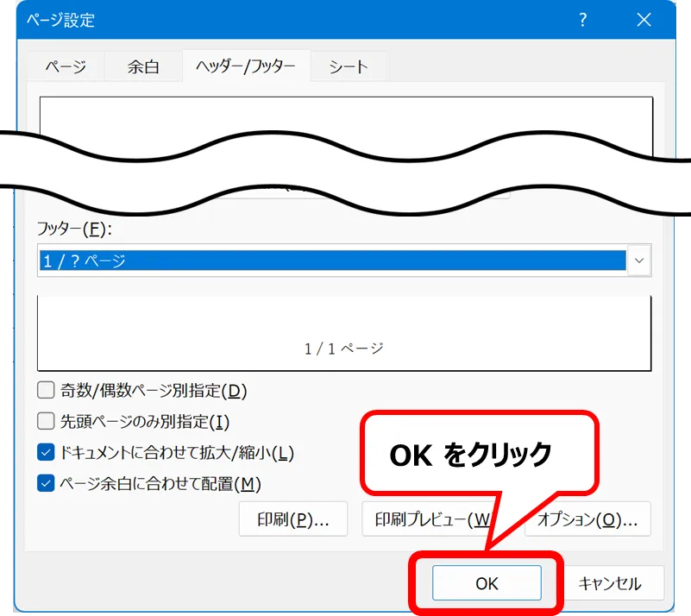Switch to the ページ tab

tap(65, 66)
